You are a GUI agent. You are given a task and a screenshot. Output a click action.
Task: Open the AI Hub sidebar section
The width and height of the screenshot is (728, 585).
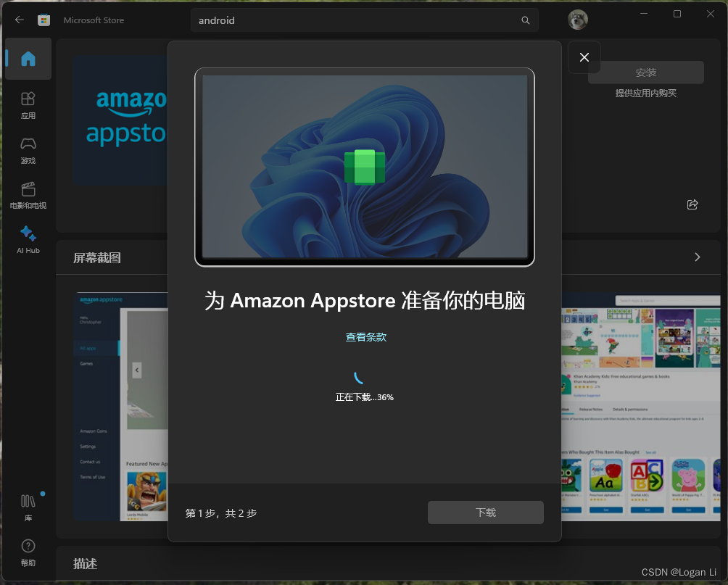coord(28,240)
